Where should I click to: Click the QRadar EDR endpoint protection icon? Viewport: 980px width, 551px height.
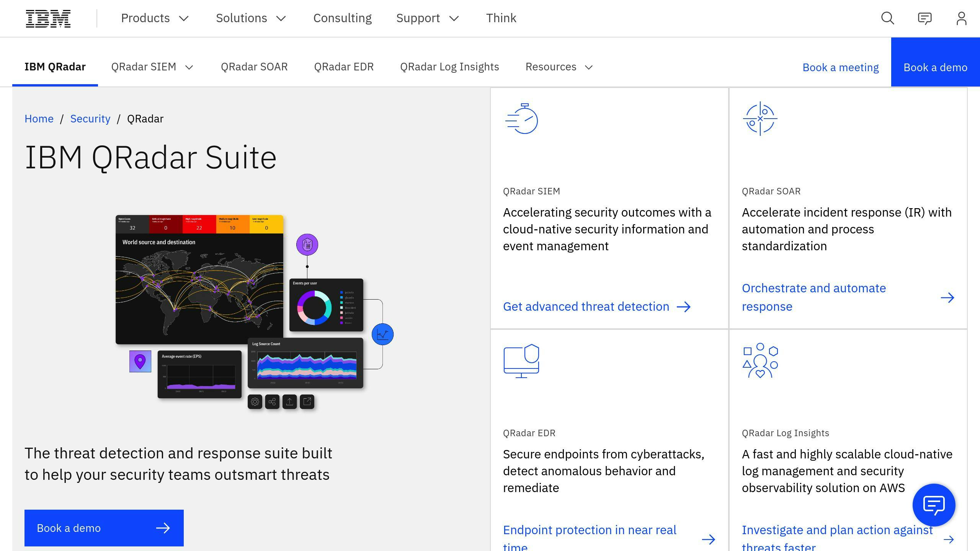[522, 360]
